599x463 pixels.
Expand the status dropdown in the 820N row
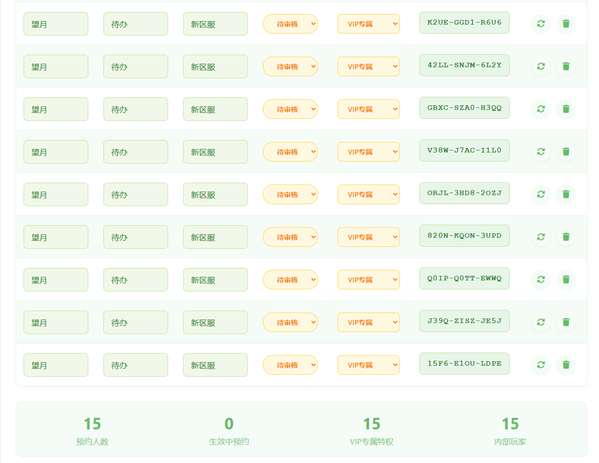click(290, 237)
